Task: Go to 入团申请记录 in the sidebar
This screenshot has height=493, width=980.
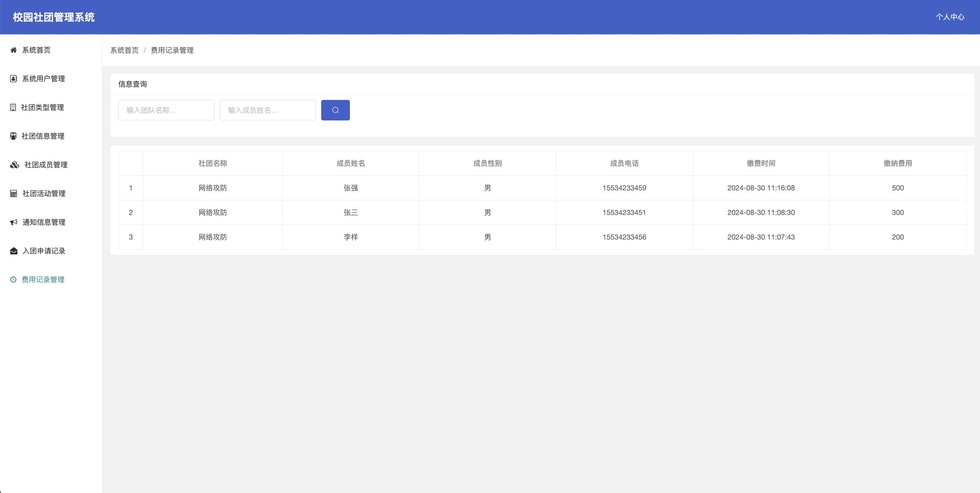Action: tap(44, 251)
